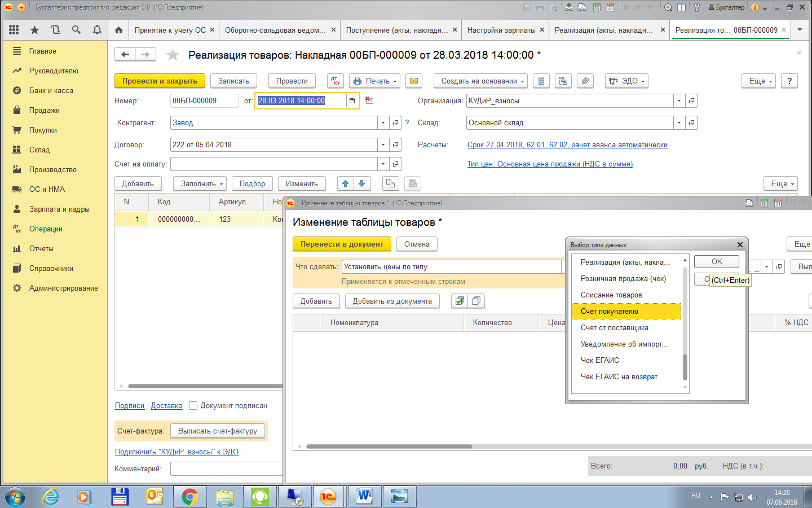This screenshot has height=508, width=812.
Task: Switch to the Настройки зарплаты tab
Action: 501,30
